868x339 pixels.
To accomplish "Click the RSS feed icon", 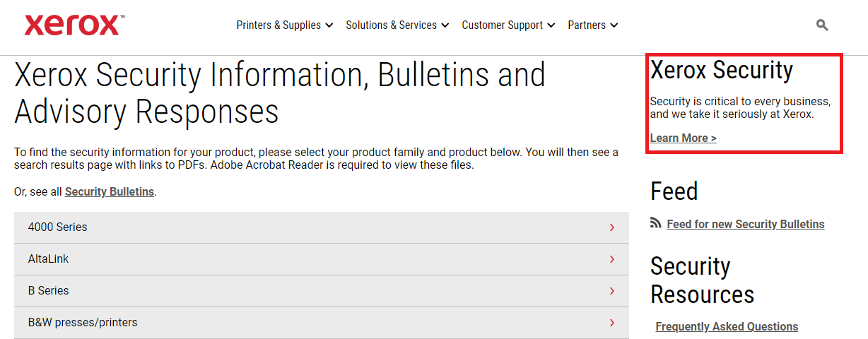I will pos(655,223).
